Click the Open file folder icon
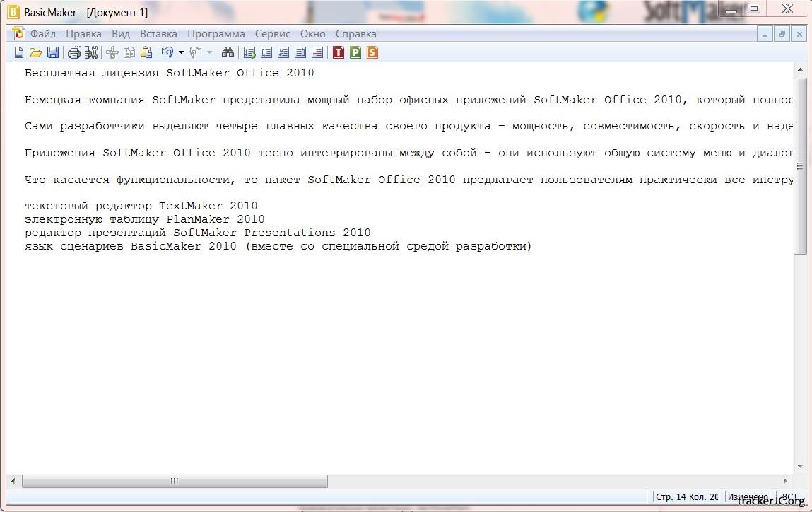This screenshot has height=512, width=812. tap(35, 52)
